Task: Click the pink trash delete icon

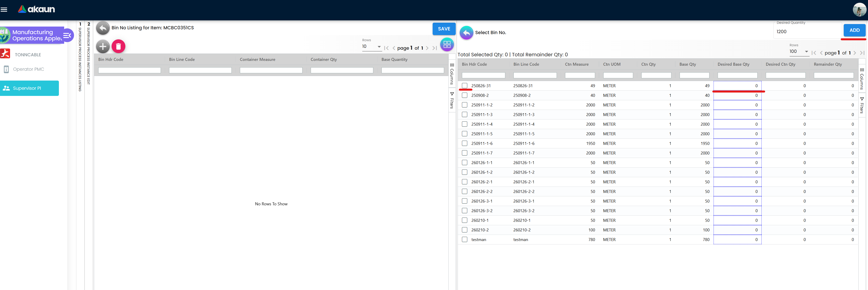Action: point(118,46)
